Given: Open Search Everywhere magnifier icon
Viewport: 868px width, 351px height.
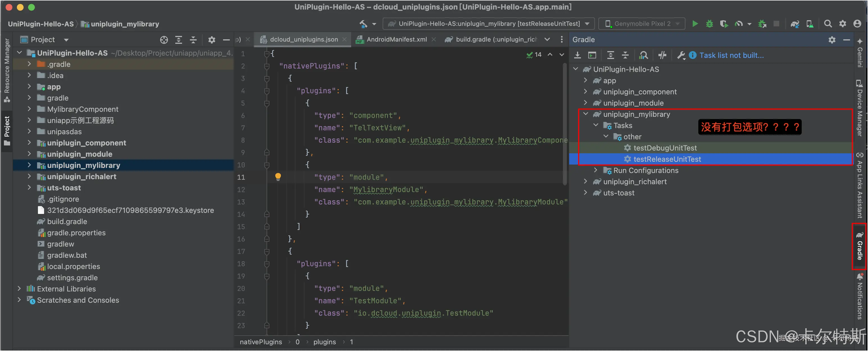Looking at the screenshot, I should pyautogui.click(x=828, y=24).
